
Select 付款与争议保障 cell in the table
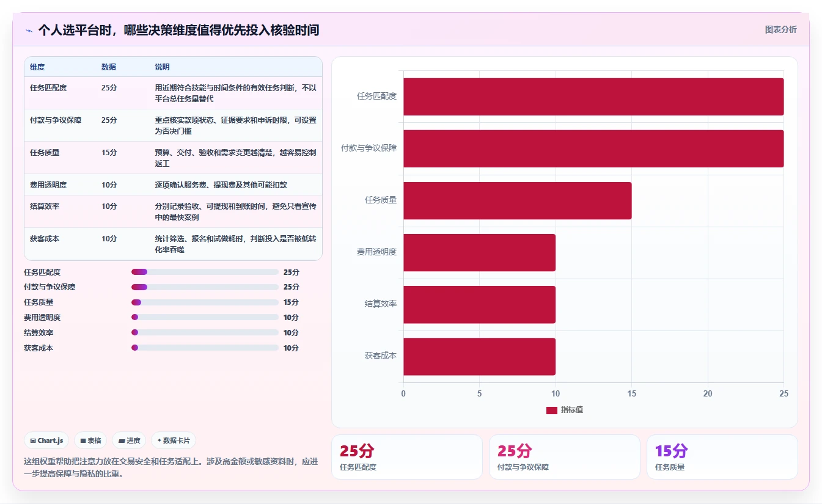click(x=56, y=120)
